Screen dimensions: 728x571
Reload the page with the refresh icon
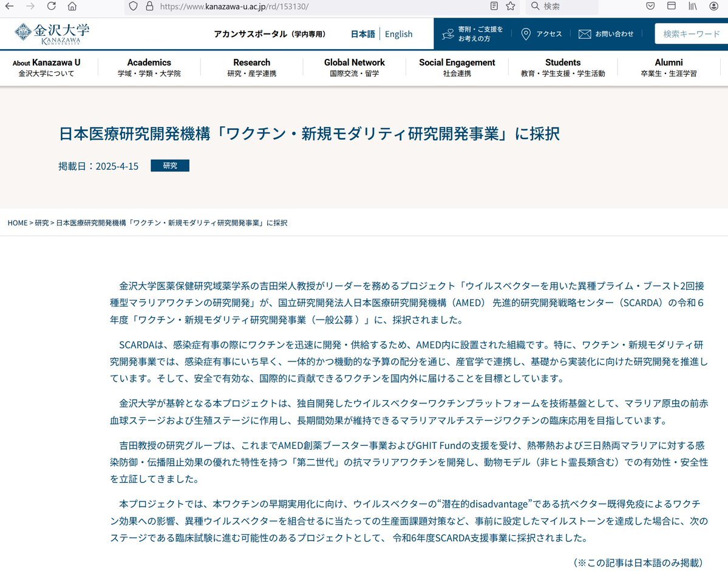pyautogui.click(x=52, y=6)
